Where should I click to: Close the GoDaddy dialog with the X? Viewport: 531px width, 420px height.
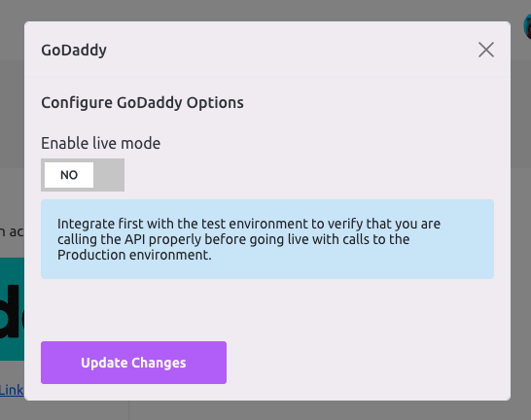pyautogui.click(x=486, y=50)
